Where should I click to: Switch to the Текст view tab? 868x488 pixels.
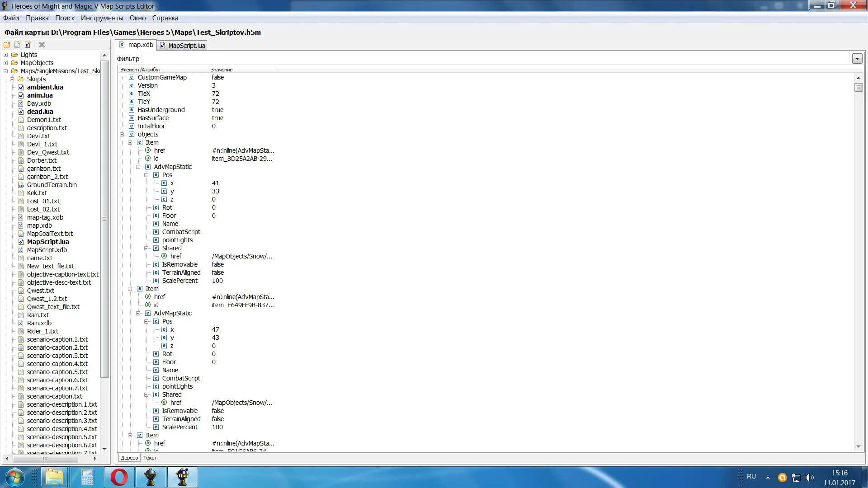pyautogui.click(x=150, y=458)
